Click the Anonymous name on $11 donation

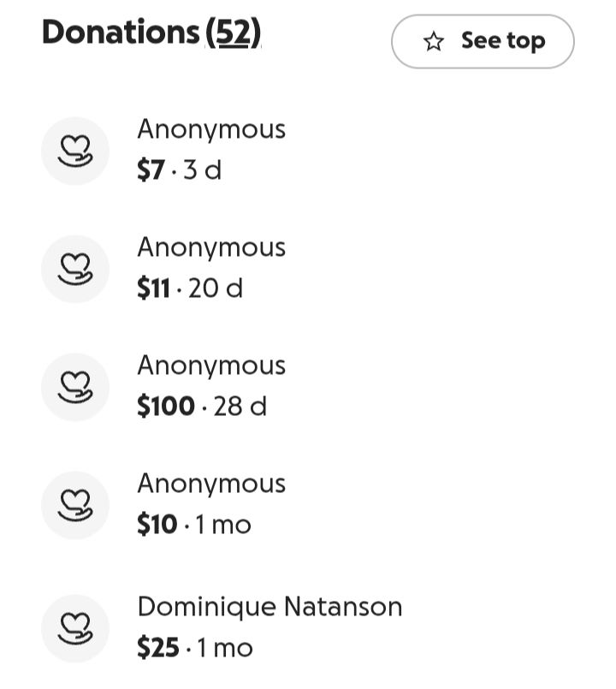tap(211, 248)
